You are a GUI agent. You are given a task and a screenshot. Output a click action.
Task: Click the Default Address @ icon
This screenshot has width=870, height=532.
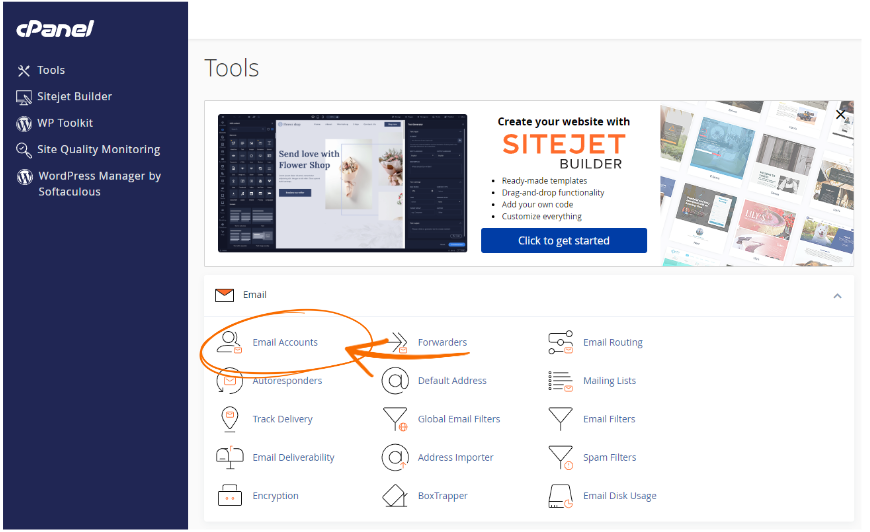coord(395,381)
